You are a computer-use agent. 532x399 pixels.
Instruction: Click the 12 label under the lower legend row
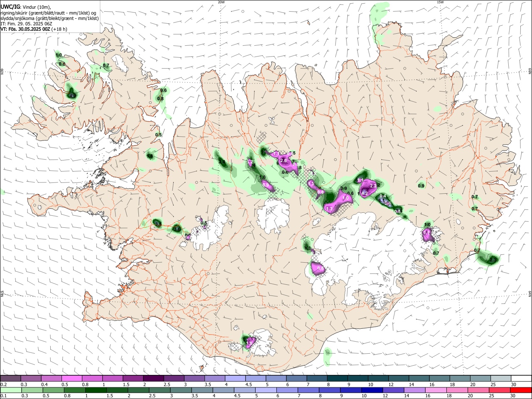(x=385, y=396)
